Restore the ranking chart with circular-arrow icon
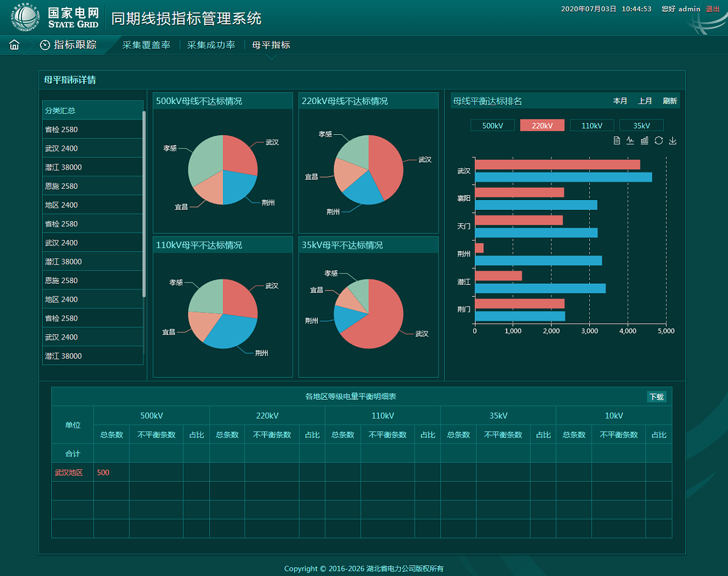Image resolution: width=728 pixels, height=576 pixels. (x=659, y=140)
